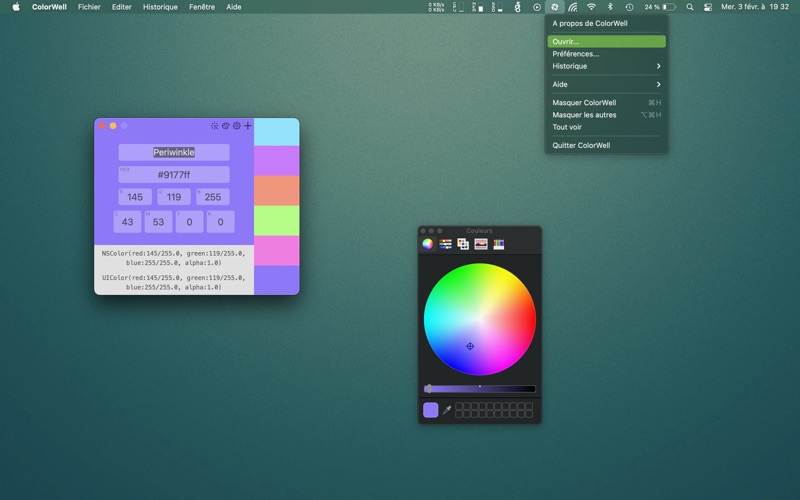Select the pink swatch in ColorWell sidebar
Viewport: 800px width, 500px height.
pyautogui.click(x=277, y=251)
